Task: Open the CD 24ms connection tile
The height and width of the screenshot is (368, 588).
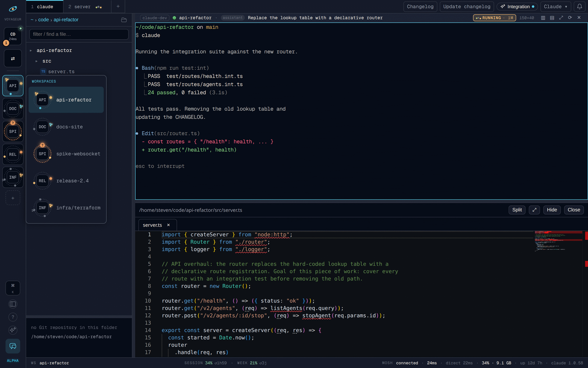Action: (13, 36)
